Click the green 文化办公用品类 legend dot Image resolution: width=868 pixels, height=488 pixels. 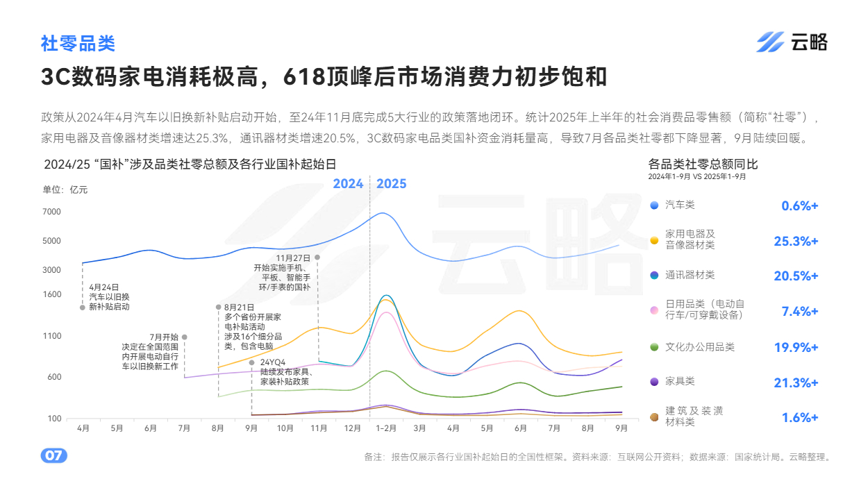click(654, 347)
